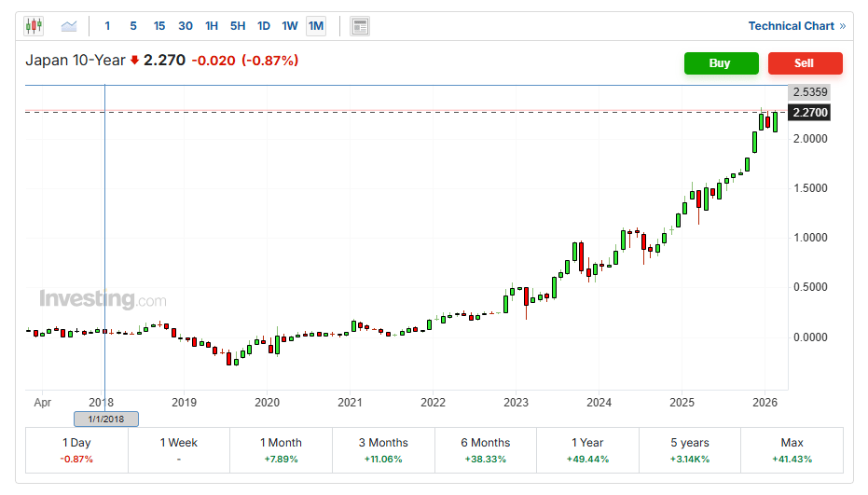Screen dimensions: 868x495
Task: Select the 5 minute interval
Action: [x=133, y=26]
